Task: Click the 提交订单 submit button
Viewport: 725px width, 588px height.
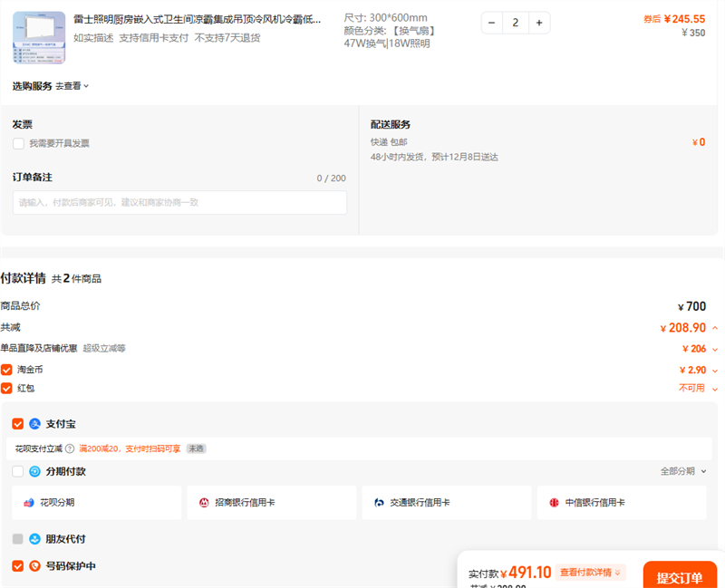Action: (x=679, y=578)
